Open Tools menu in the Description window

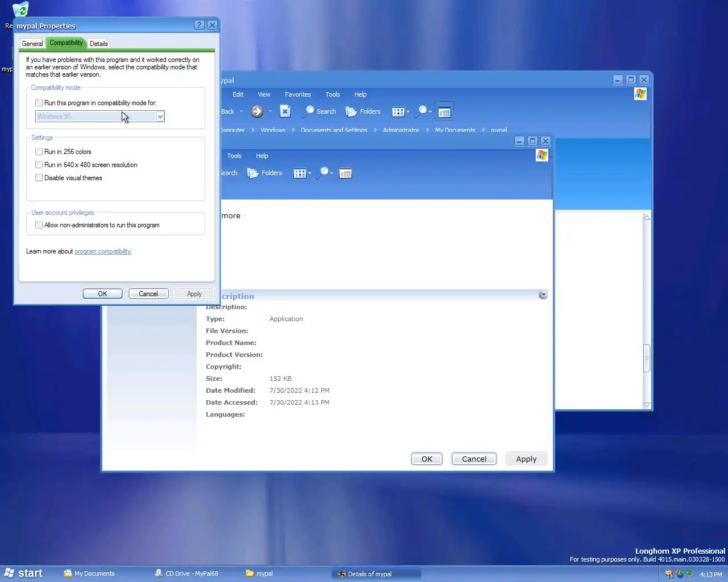[x=234, y=156]
